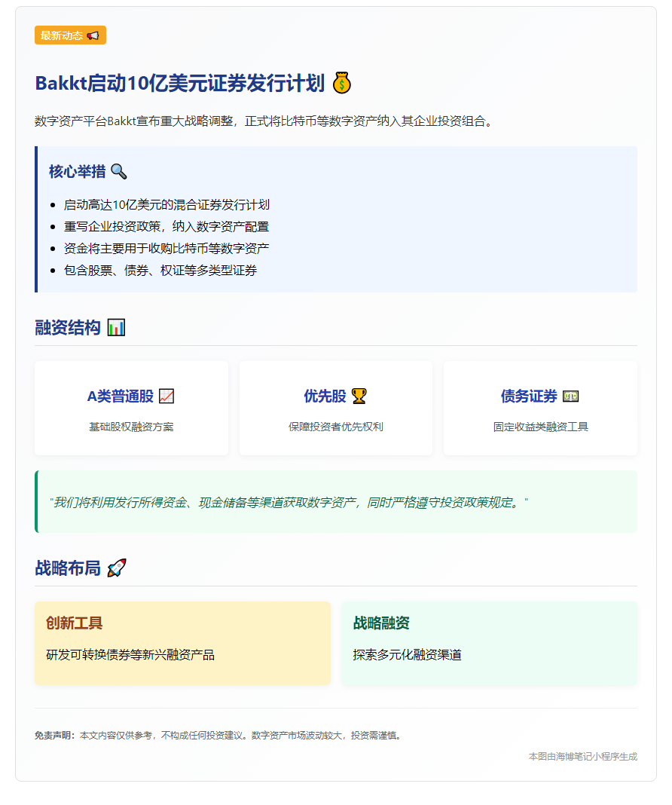The image size is (672, 805).
Task: Click the banknote icon beside 债务证券
Action: click(x=570, y=396)
